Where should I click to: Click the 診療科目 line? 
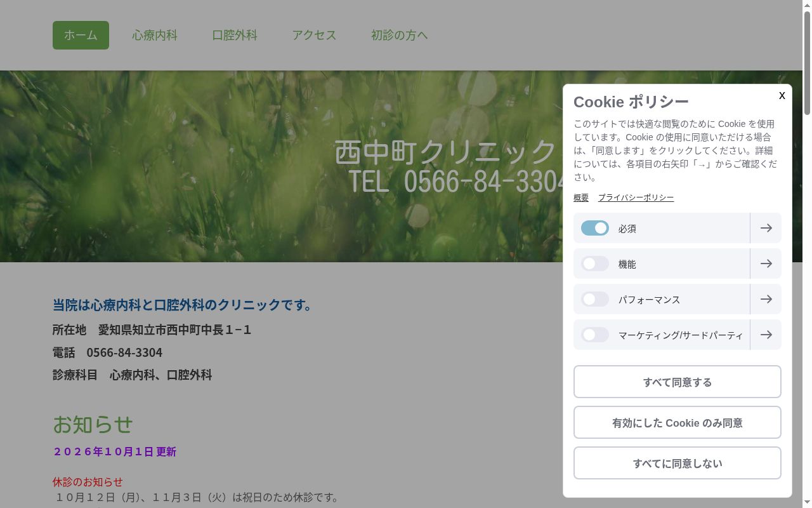(132, 375)
